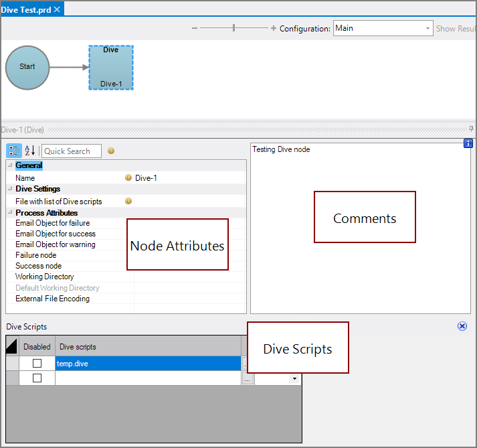The width and height of the screenshot is (477, 448).
Task: Toggle Disabled checkbox for temp.dive
Action: [37, 364]
